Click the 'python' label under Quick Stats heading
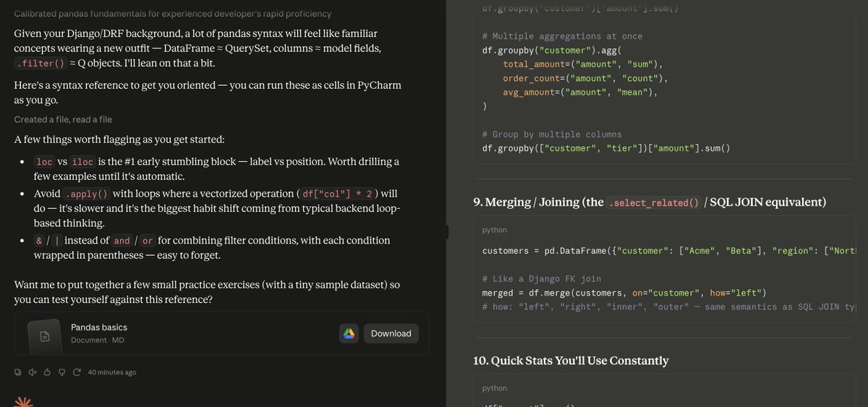 [x=495, y=388]
